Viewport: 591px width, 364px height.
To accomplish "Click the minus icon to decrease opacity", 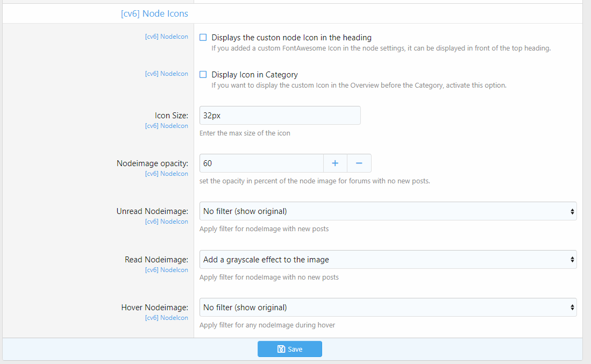I will (359, 163).
